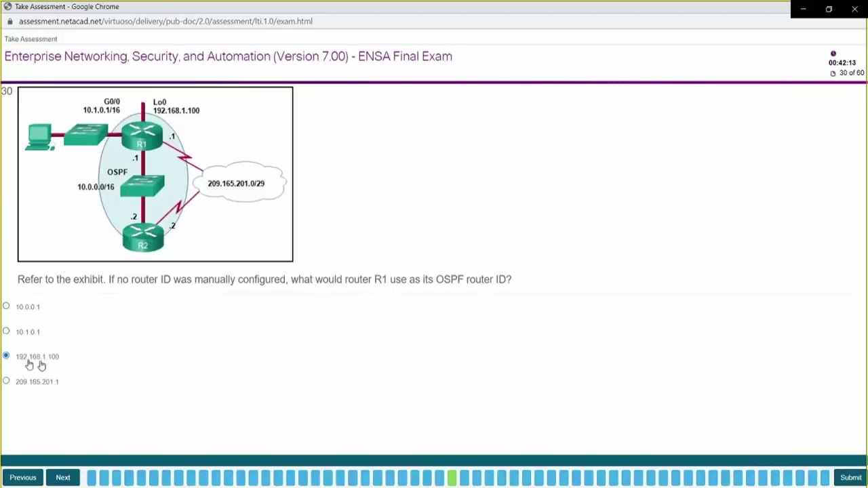Click the 10.0.0.1 option text
The height and width of the screenshot is (488, 868).
coord(28,307)
